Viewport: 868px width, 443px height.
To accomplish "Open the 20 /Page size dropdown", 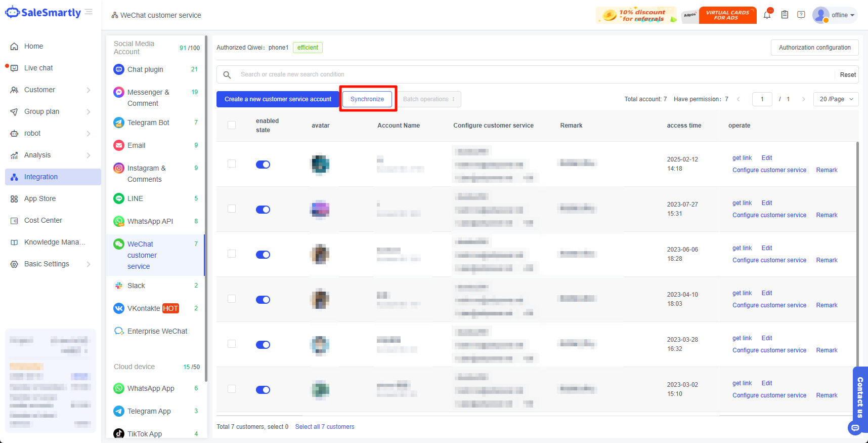I will tap(836, 99).
